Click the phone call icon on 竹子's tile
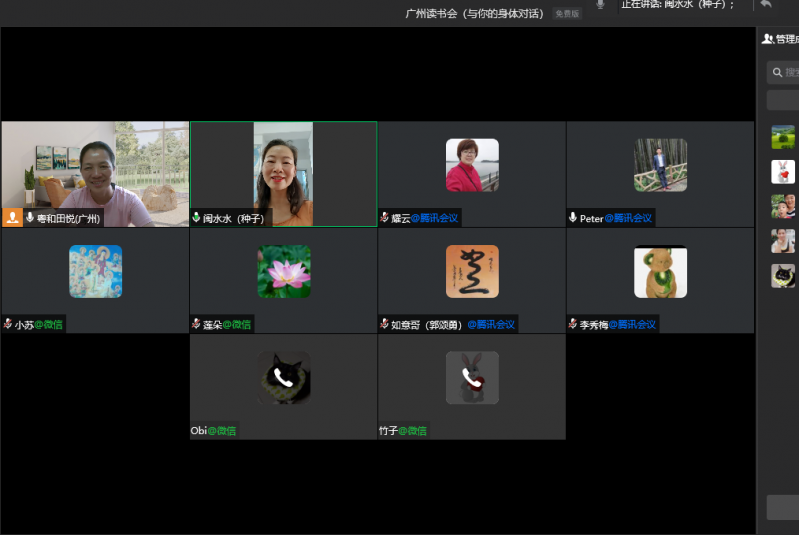 [472, 378]
